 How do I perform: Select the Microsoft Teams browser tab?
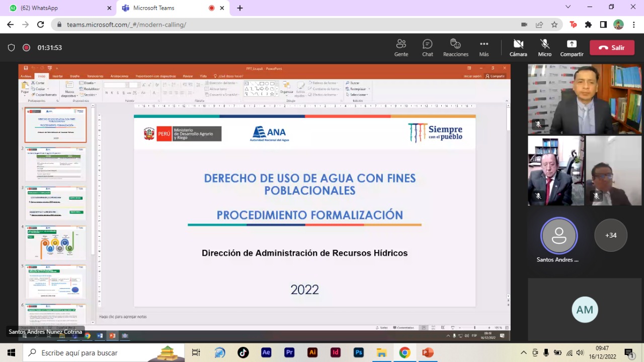click(x=168, y=8)
